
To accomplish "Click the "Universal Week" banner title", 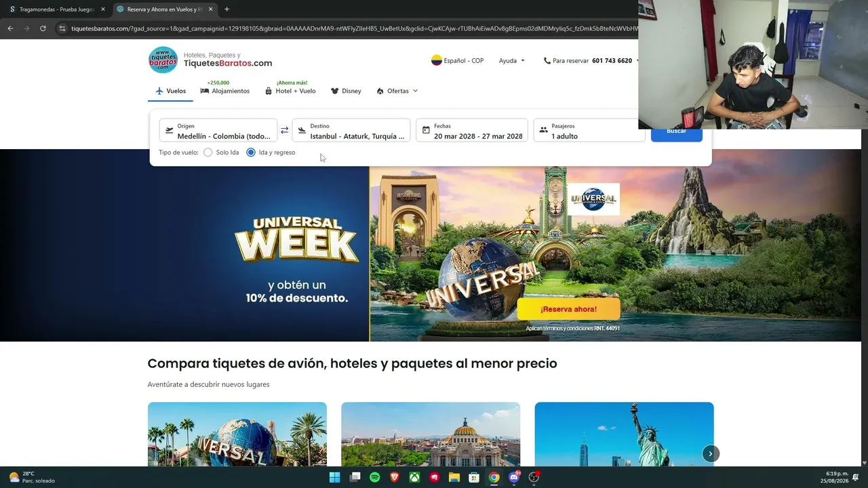I will [296, 239].
